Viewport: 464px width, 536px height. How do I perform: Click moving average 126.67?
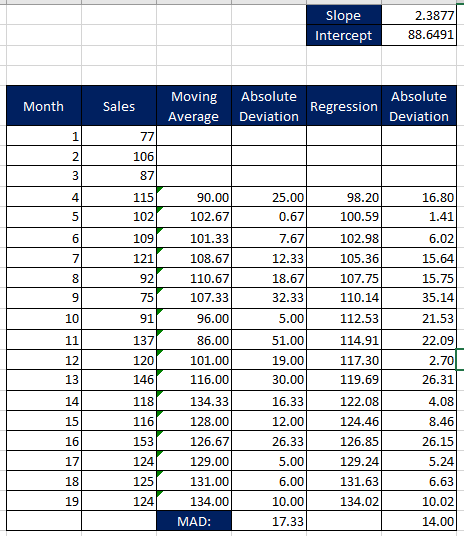[194, 441]
